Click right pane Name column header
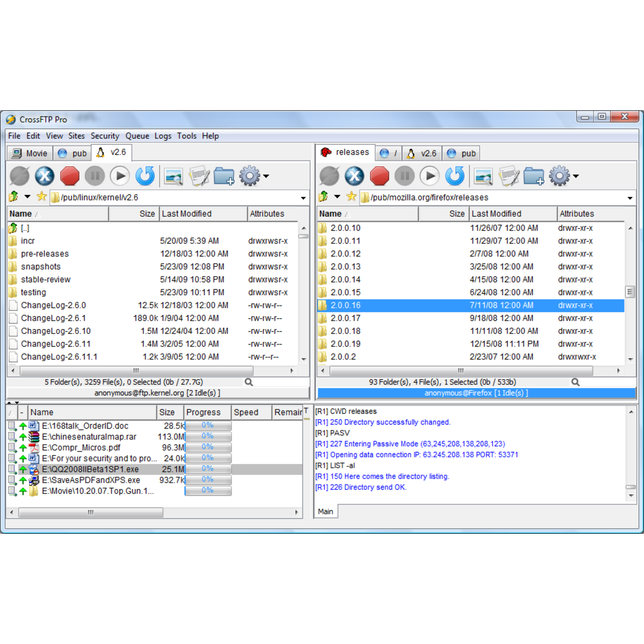This screenshot has width=644, height=644. coord(368,214)
